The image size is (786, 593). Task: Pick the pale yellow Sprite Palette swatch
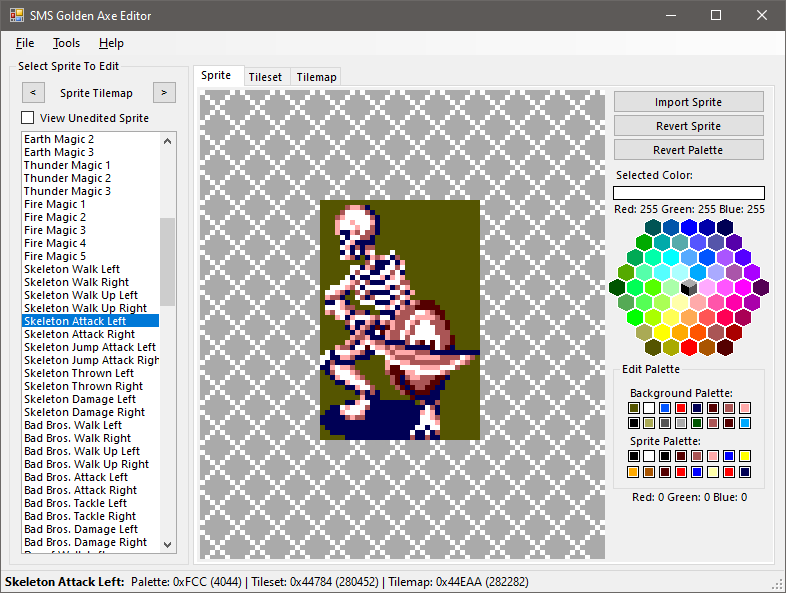713,472
